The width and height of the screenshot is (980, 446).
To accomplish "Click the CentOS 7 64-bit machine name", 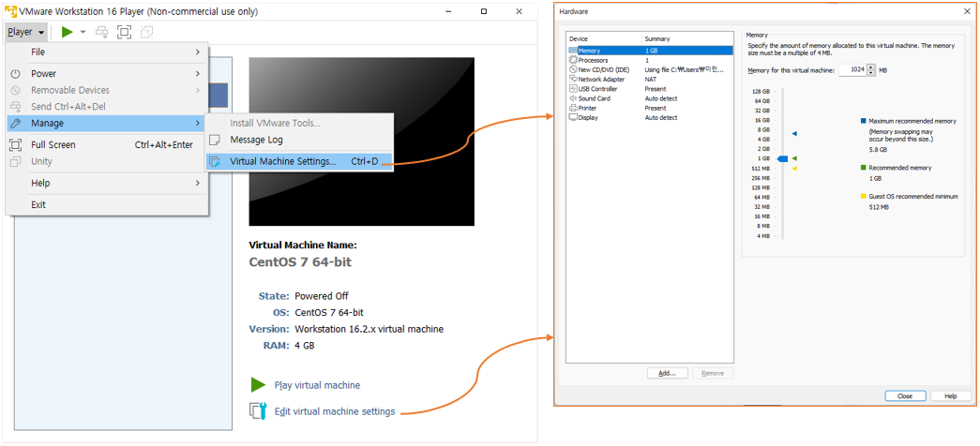I will (300, 261).
